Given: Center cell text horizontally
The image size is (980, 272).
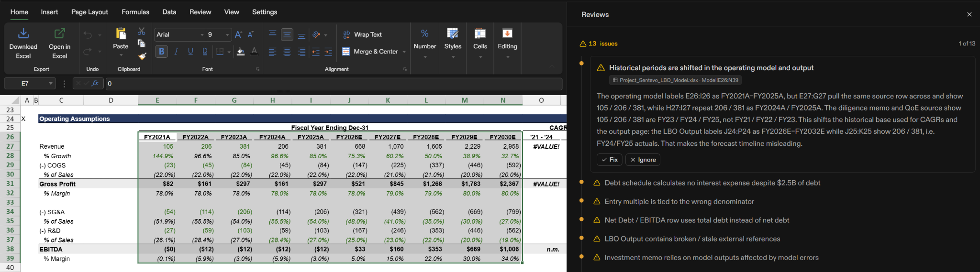Looking at the screenshot, I should point(287,52).
